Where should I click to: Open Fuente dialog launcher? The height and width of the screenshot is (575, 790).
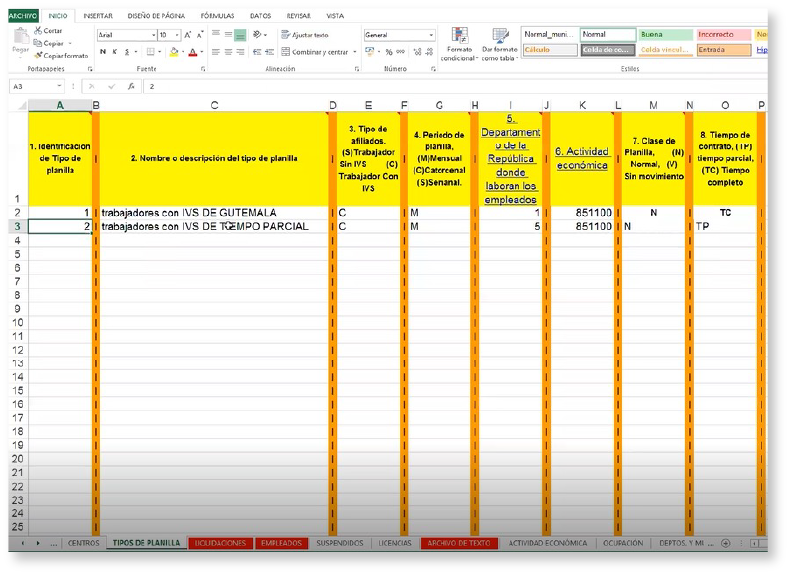tap(203, 69)
